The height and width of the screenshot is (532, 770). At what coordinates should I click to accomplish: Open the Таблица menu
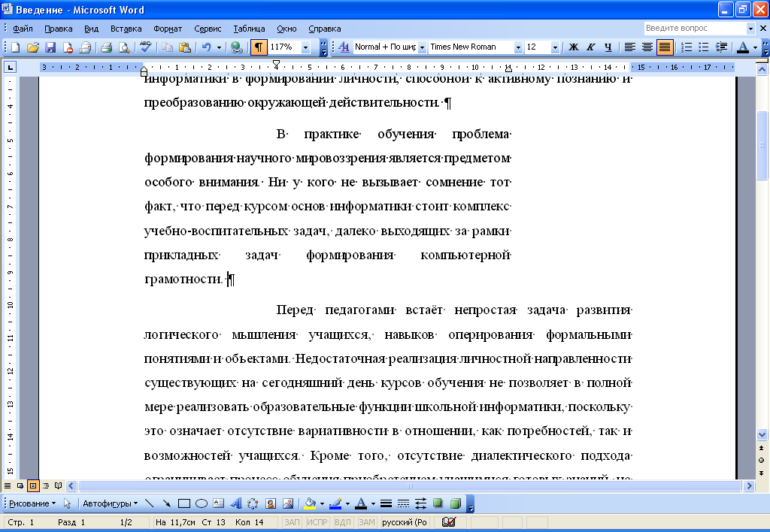(x=249, y=29)
